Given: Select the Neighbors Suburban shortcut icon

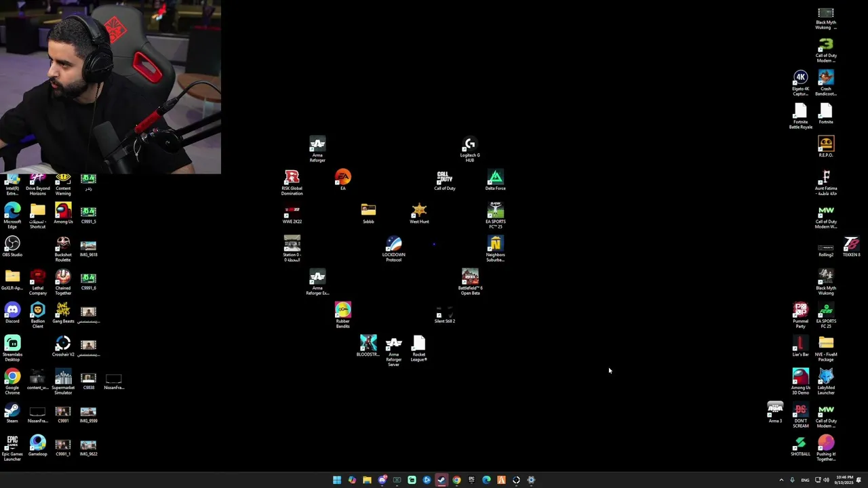Looking at the screenshot, I should tap(496, 249).
